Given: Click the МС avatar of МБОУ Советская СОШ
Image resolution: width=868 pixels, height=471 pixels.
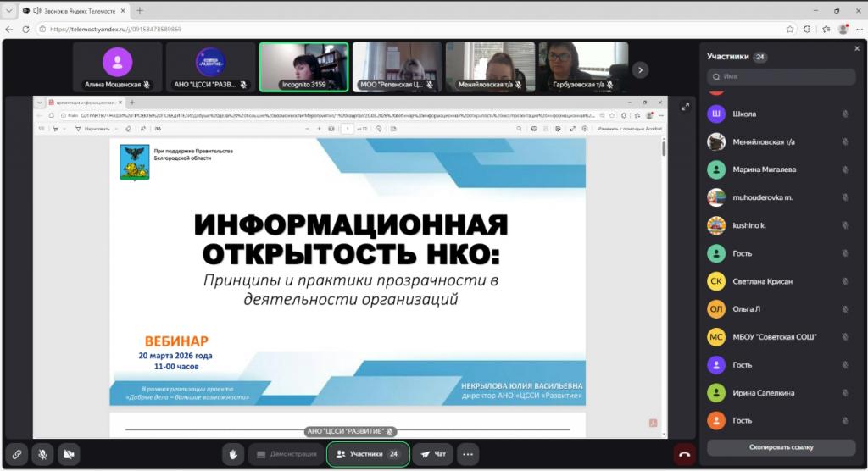Looking at the screenshot, I should [716, 336].
